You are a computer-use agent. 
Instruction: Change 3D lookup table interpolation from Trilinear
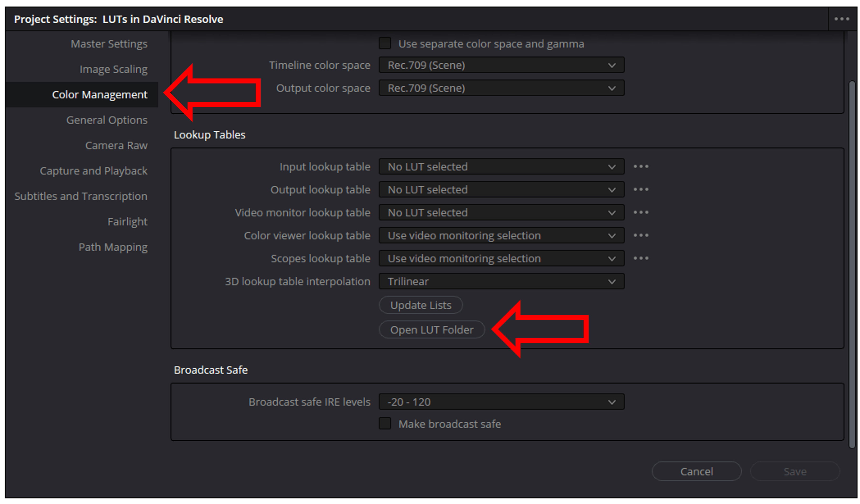click(501, 281)
